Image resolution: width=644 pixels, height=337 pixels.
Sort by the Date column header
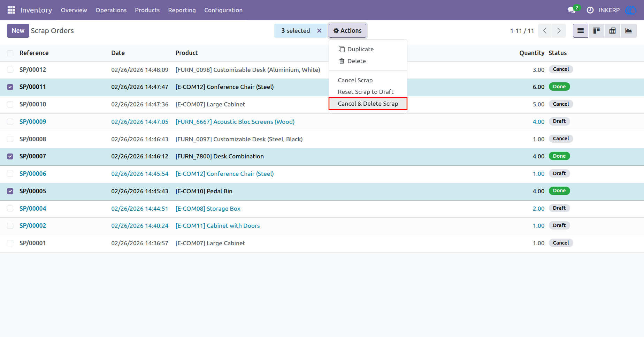[x=118, y=53]
